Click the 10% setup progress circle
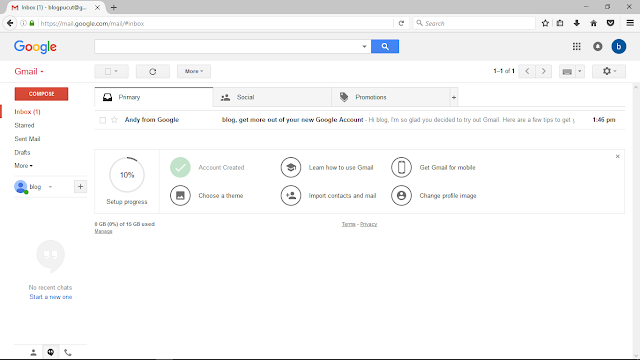Screen dimensions: 640x360 coord(127,175)
